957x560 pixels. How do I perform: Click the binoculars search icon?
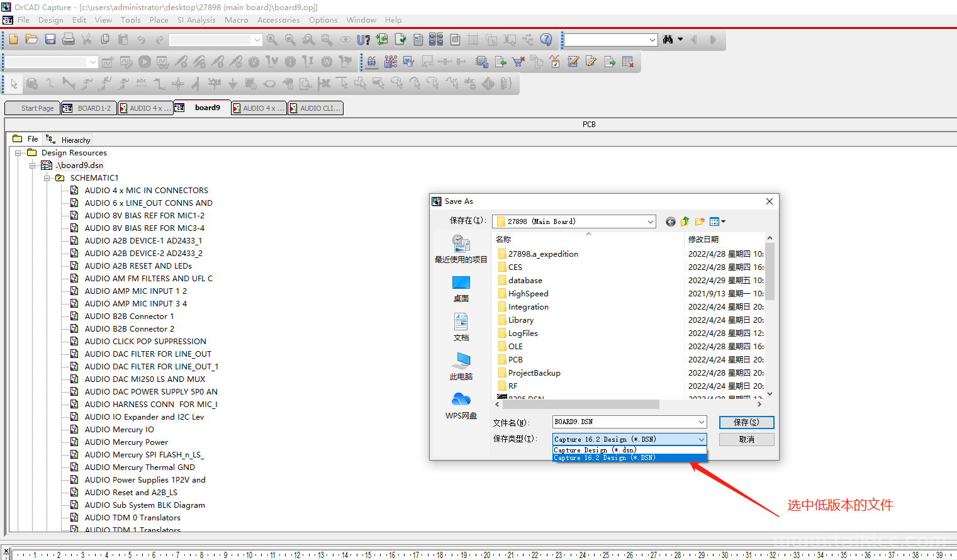click(668, 39)
